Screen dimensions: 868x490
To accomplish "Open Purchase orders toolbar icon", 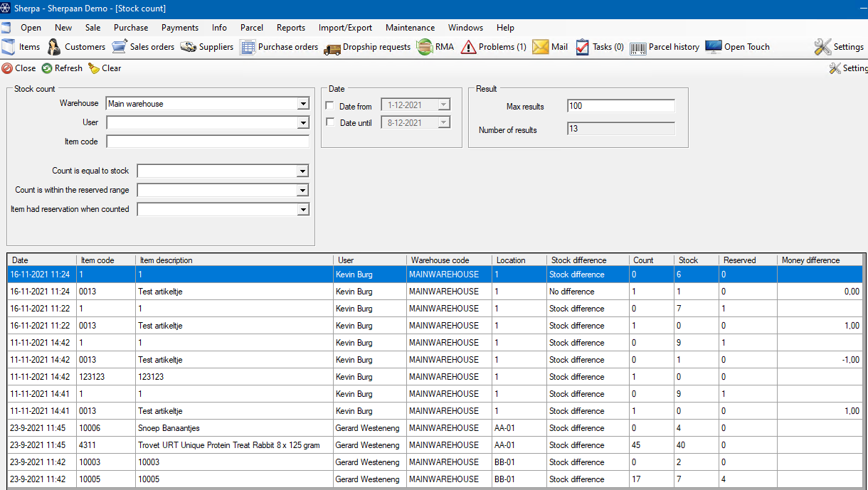I will (x=247, y=47).
